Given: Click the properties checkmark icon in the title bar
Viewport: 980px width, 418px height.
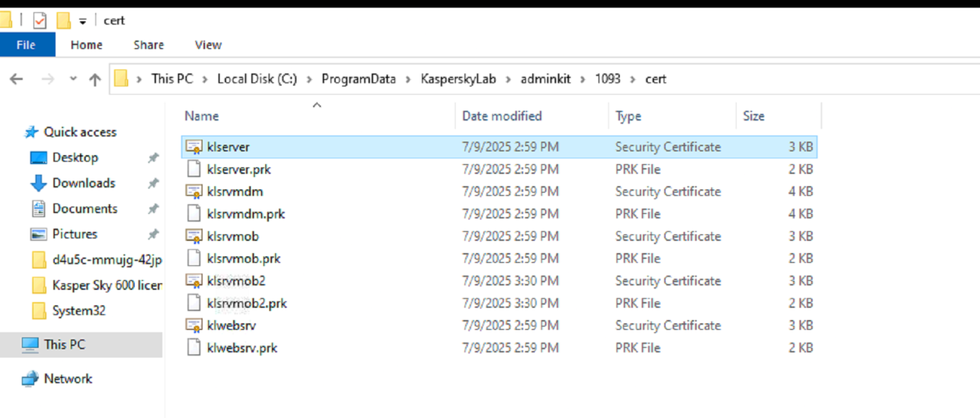Looking at the screenshot, I should click(40, 20).
